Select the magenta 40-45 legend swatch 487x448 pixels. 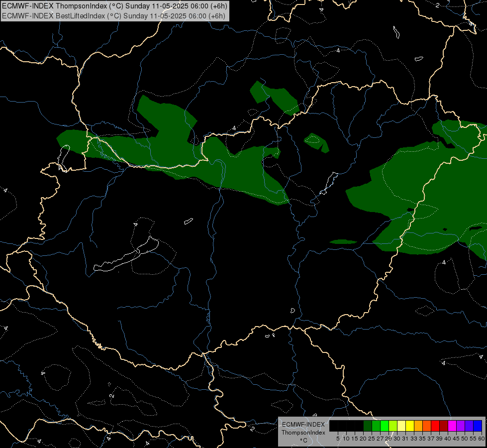[x=452, y=426]
